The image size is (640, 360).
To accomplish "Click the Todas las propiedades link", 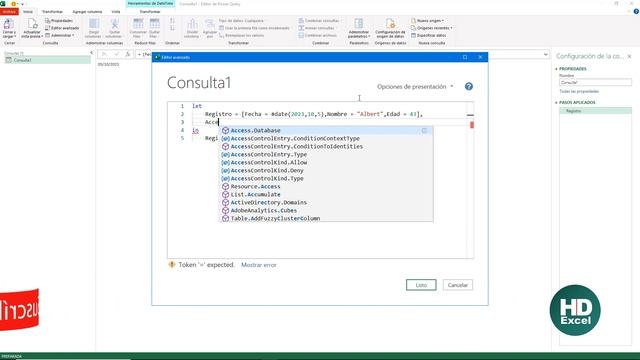I will point(579,91).
